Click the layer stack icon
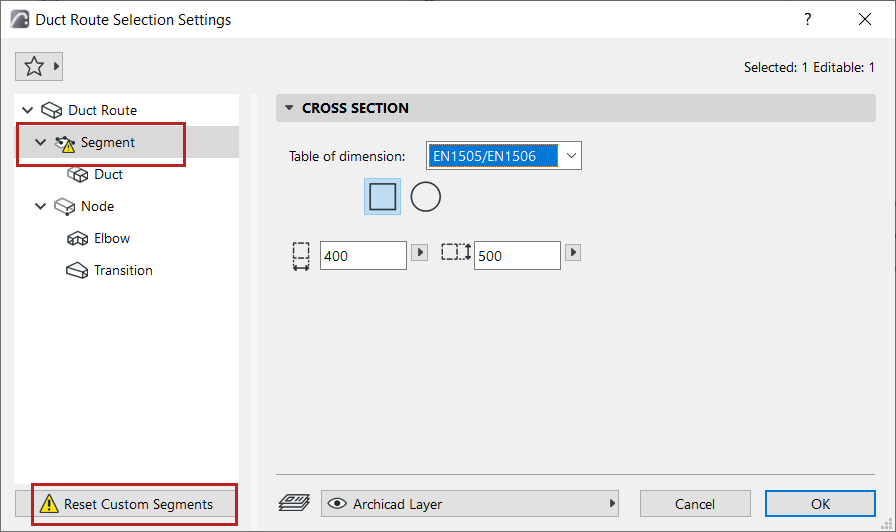 (x=295, y=504)
